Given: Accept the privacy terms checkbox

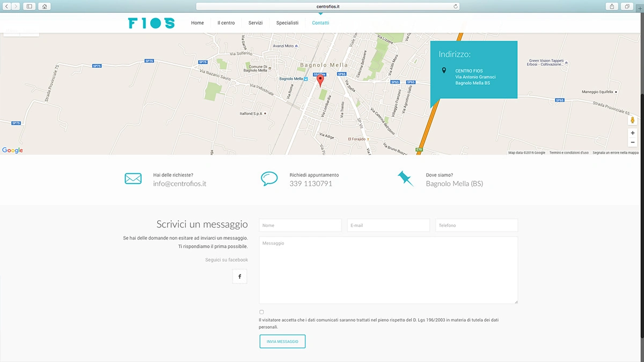Looking at the screenshot, I should [x=261, y=312].
